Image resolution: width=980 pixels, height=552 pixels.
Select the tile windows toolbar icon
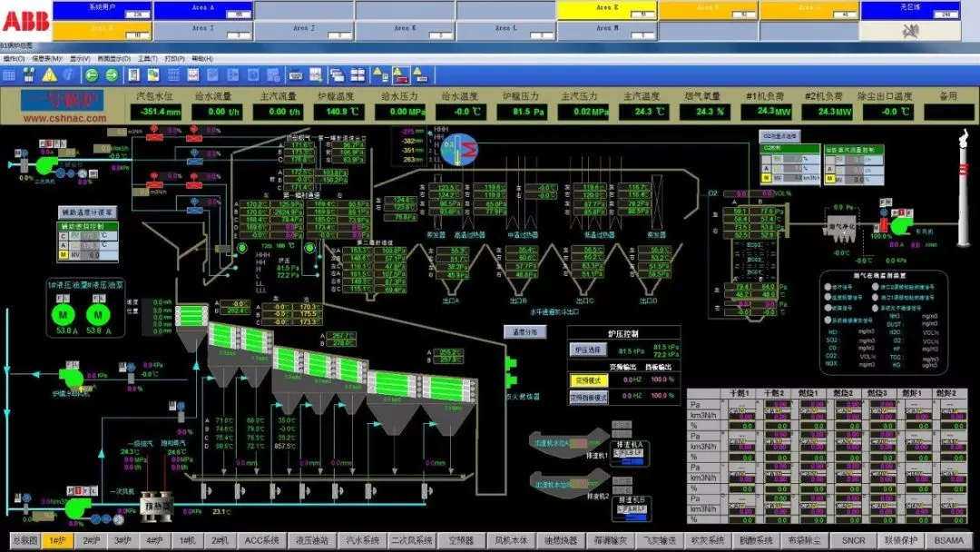[358, 75]
